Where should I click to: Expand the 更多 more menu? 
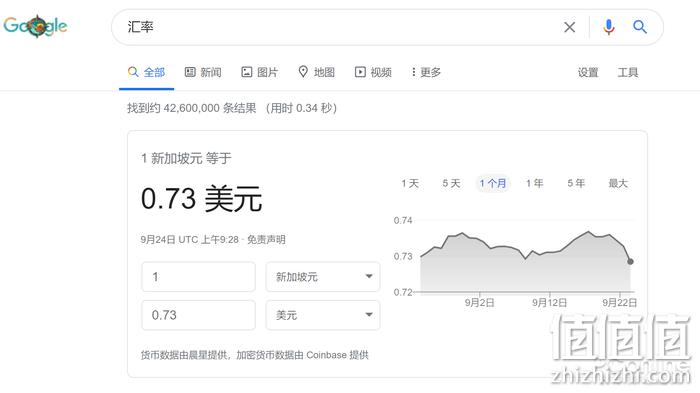(426, 72)
